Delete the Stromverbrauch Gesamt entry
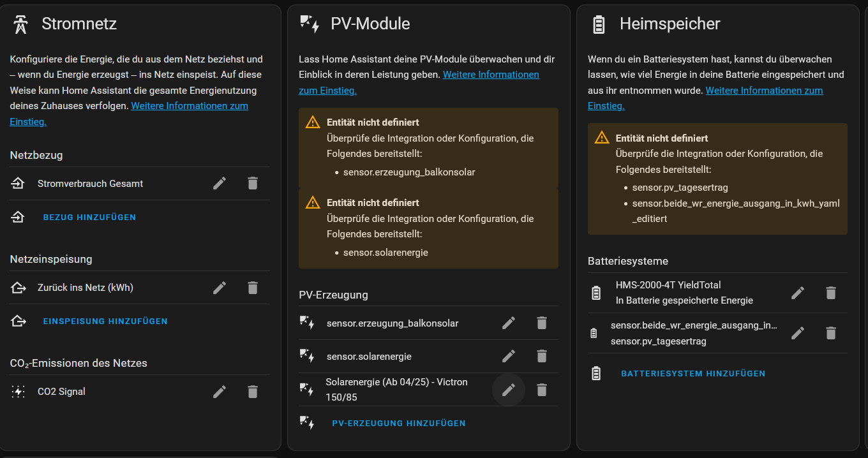Image resolution: width=868 pixels, height=458 pixels. pos(253,184)
